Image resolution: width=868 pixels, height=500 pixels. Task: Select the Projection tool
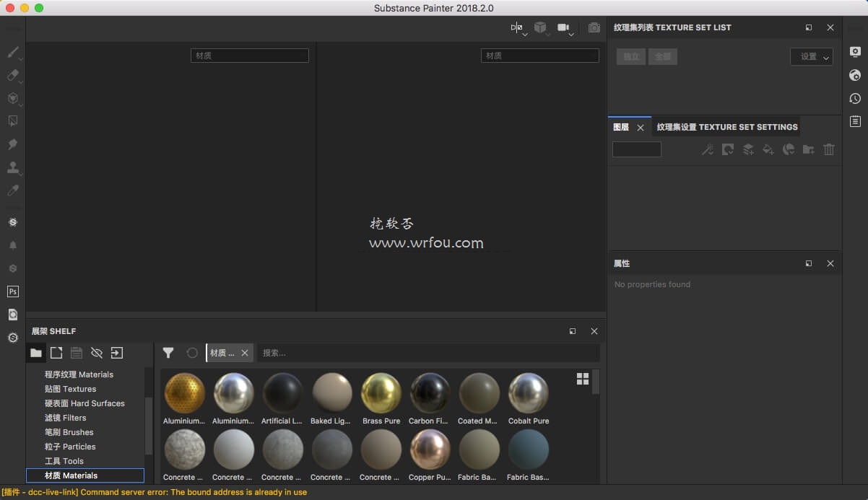[13, 98]
